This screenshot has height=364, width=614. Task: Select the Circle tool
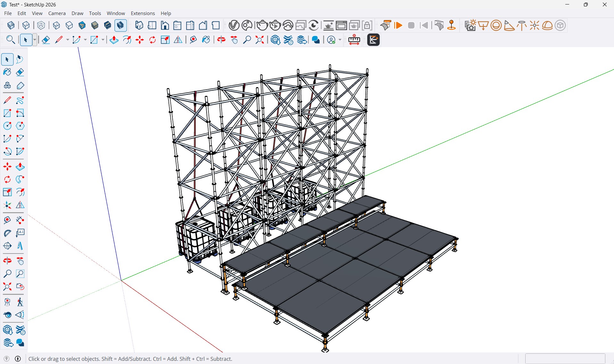point(7,126)
